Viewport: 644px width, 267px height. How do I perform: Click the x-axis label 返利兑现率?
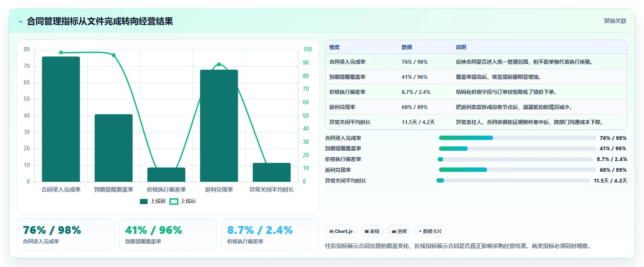pyautogui.click(x=219, y=189)
